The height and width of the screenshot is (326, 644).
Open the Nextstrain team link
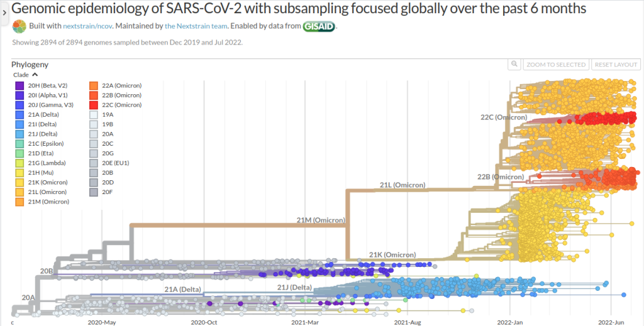pos(196,26)
